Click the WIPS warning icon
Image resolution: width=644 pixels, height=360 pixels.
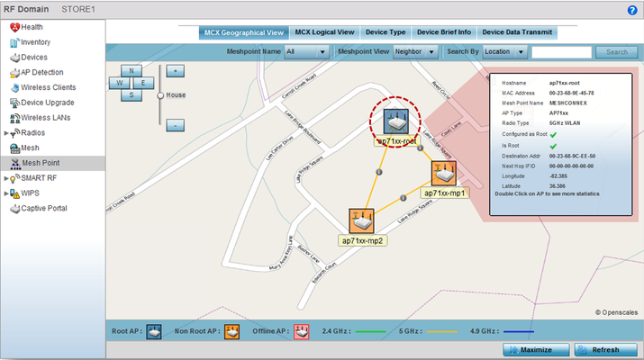[14, 193]
